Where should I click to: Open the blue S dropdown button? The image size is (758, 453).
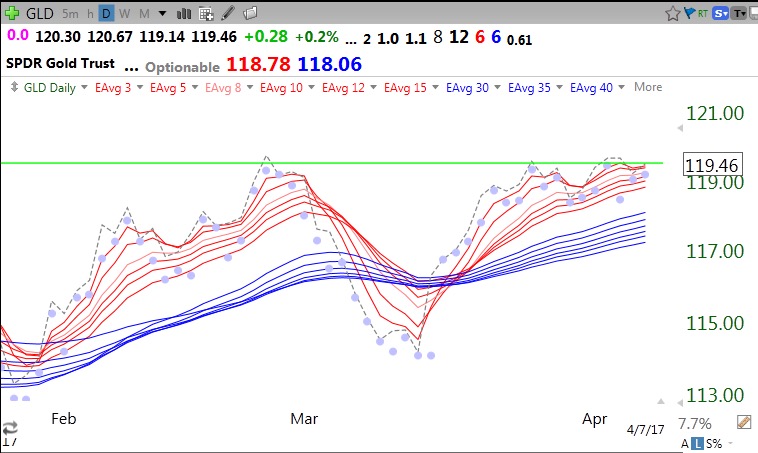pos(720,14)
